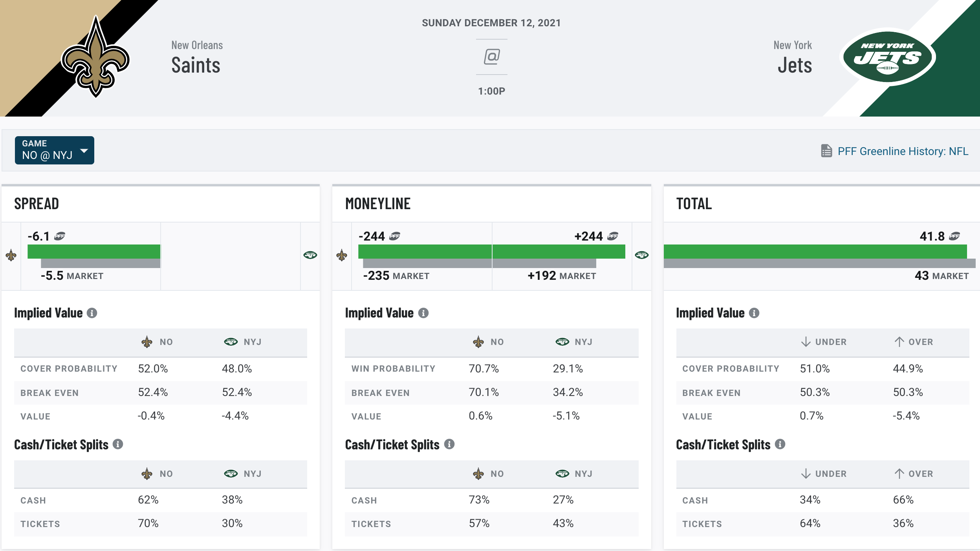Click Saints spread cash split 62%
The width and height of the screenshot is (980, 551).
(x=148, y=500)
